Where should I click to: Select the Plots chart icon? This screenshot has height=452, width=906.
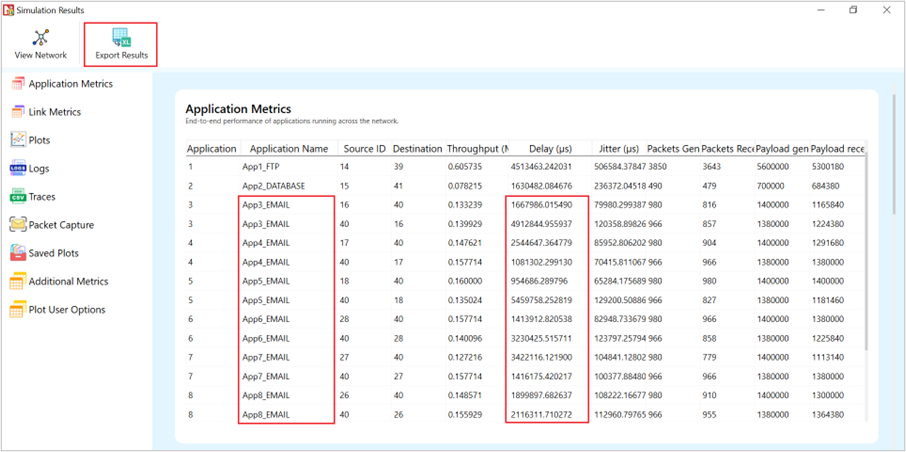click(x=18, y=140)
